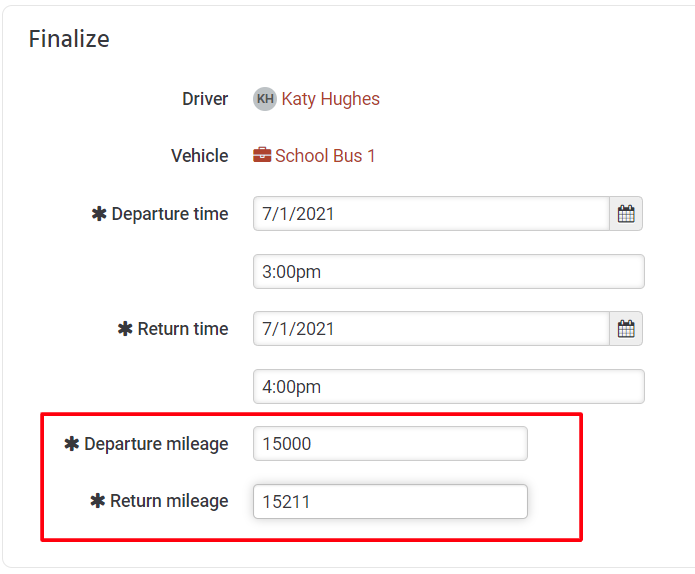Screen dimensions: 695x574
Task: Focus the Return time date field
Action: pos(431,329)
